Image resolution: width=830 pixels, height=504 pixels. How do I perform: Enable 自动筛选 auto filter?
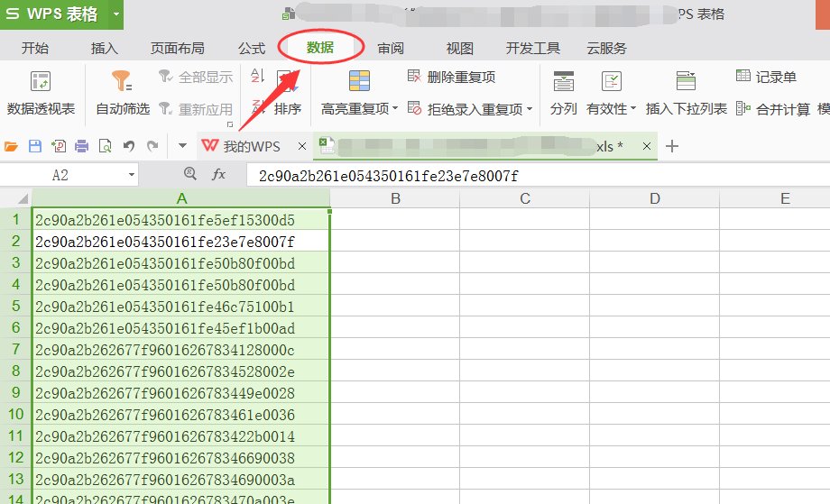point(123,93)
